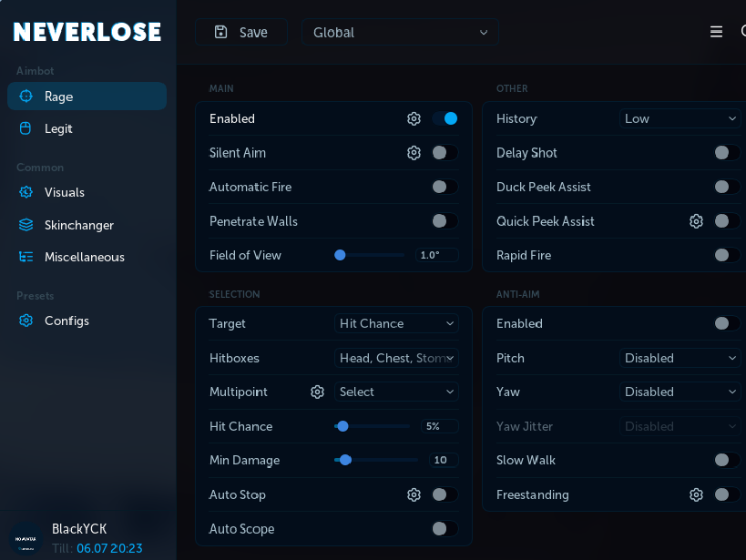Viewport: 746px width, 560px height.
Task: Open the Legit tab icon
Action: point(25,128)
